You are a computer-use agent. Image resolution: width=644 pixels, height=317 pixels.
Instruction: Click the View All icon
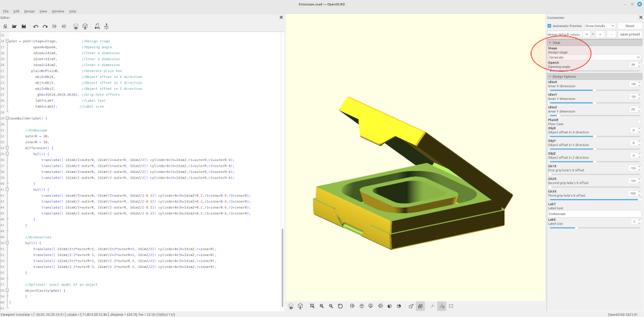click(312, 306)
